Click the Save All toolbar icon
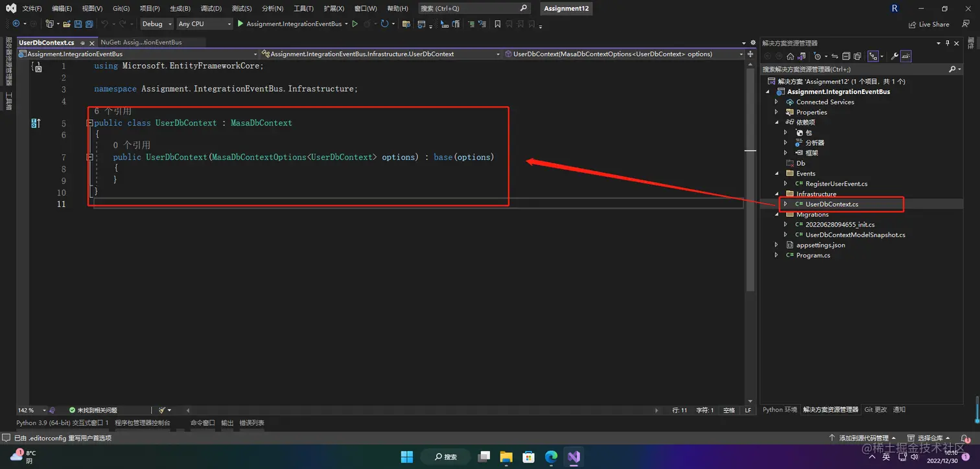This screenshot has height=469, width=980. point(89,24)
